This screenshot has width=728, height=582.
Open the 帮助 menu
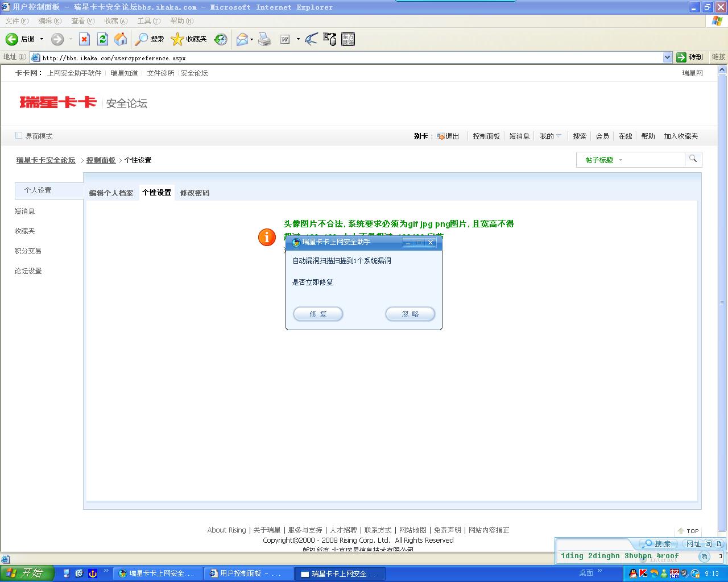182,21
